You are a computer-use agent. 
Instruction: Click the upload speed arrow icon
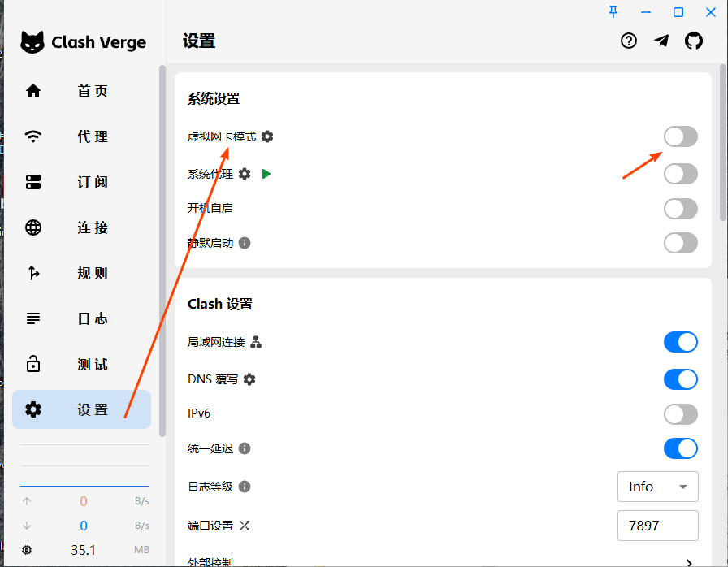coord(27,501)
